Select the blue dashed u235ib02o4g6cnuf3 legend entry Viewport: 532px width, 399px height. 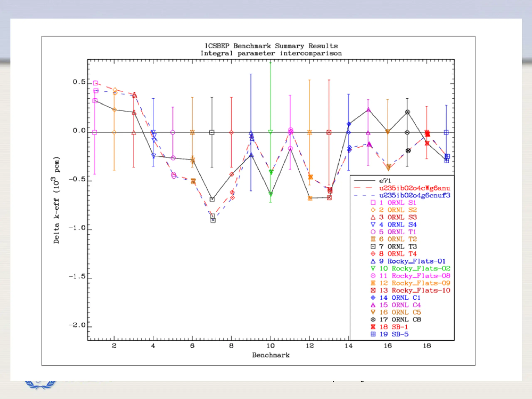point(402,195)
